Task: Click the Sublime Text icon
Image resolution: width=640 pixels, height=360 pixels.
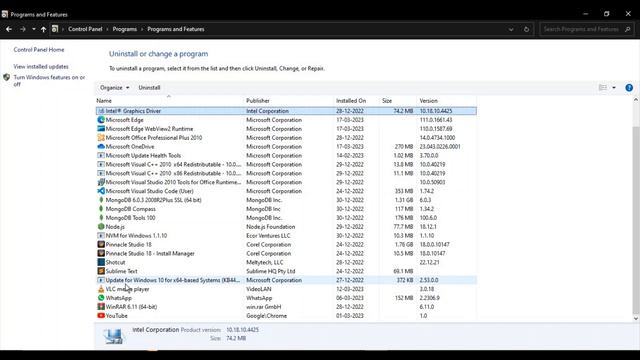Action: [x=101, y=271]
